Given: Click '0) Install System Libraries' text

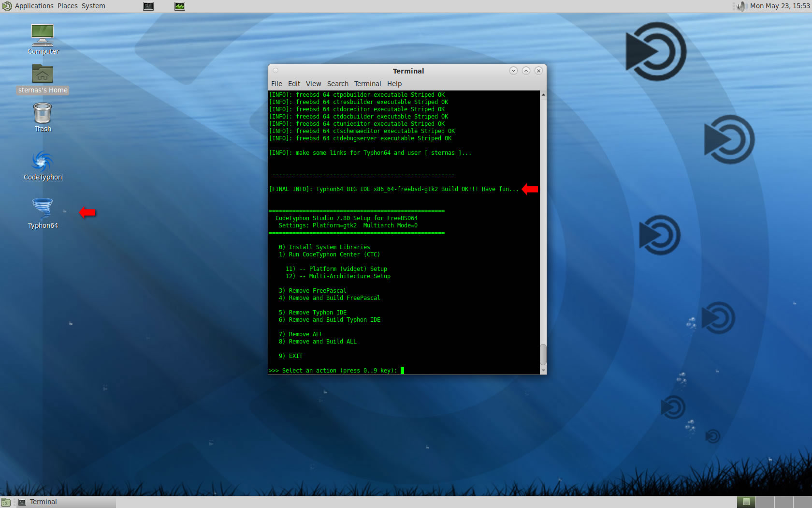Looking at the screenshot, I should 324,247.
